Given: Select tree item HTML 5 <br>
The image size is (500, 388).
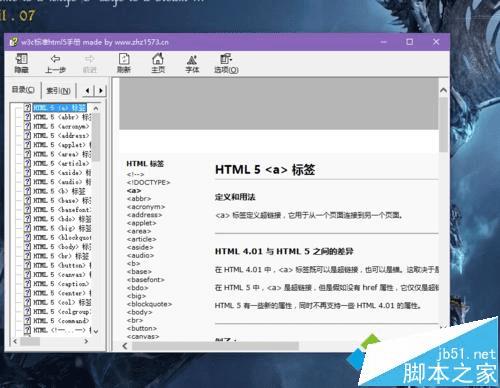Looking at the screenshot, I should coord(61,256).
